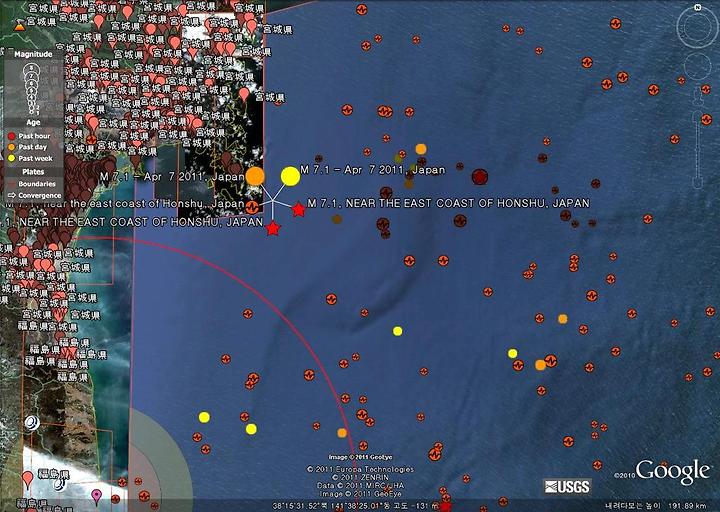Select the large orange M 7.1 earthquake circle
Image resolution: width=720 pixels, height=512 pixels.
[x=255, y=176]
